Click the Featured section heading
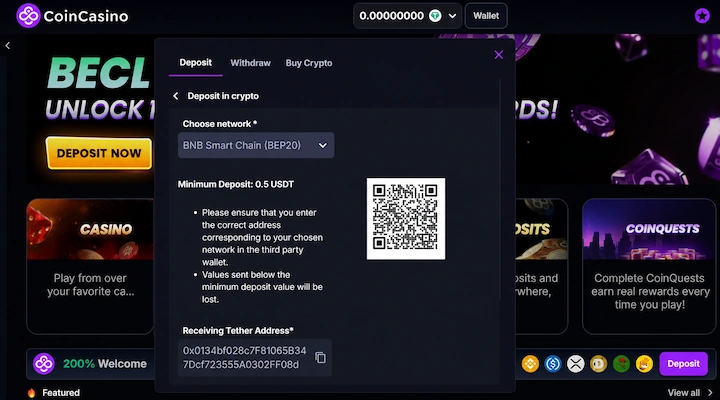 coord(61,393)
